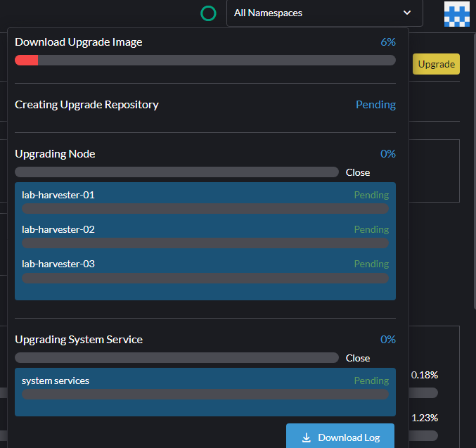Viewport: 476px width, 448px height.
Task: Close the Upgrading Node details
Action: coord(358,172)
